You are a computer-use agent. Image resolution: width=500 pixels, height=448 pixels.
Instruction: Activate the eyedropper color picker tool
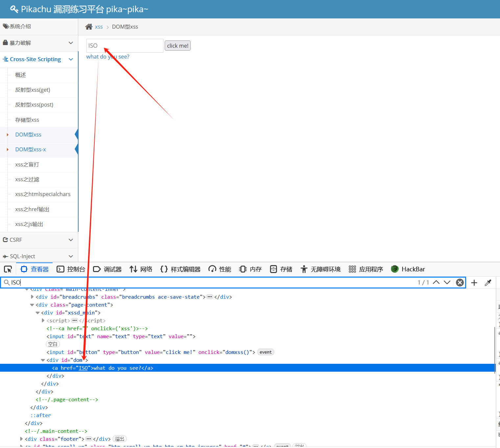488,283
